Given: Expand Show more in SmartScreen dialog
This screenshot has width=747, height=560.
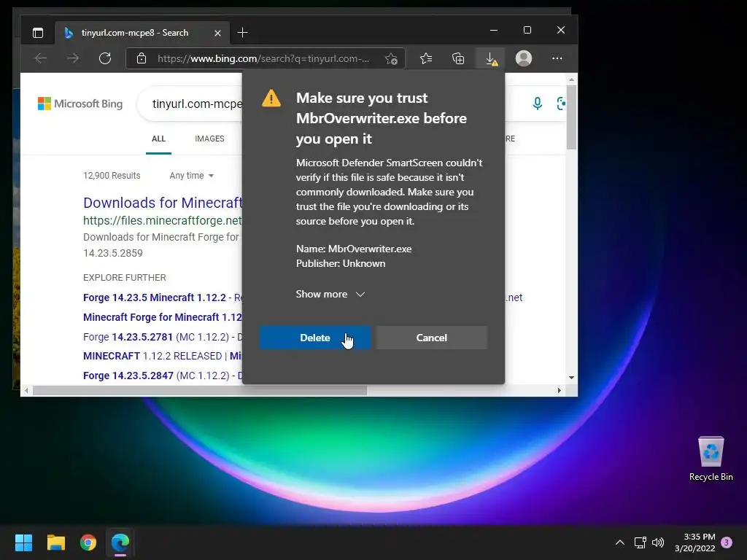Looking at the screenshot, I should pos(330,295).
